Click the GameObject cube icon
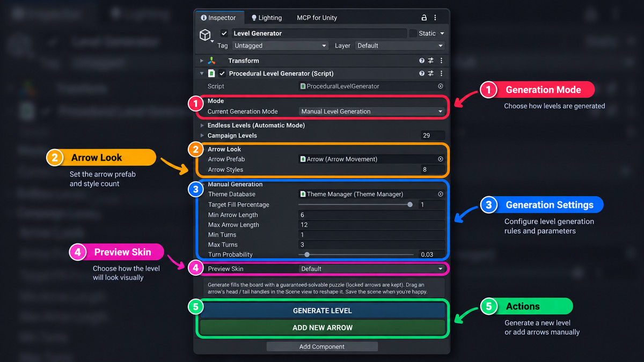 (x=205, y=35)
